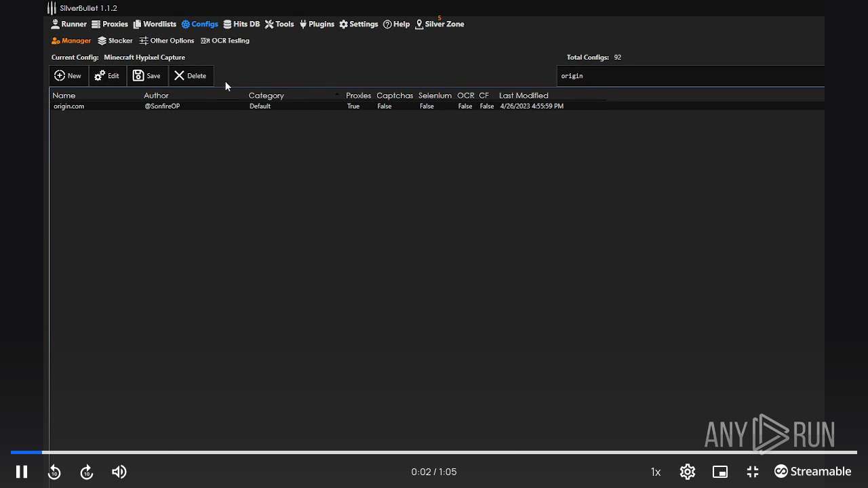Sort by Last Modified column header
This screenshot has height=488, width=868.
[x=524, y=96]
